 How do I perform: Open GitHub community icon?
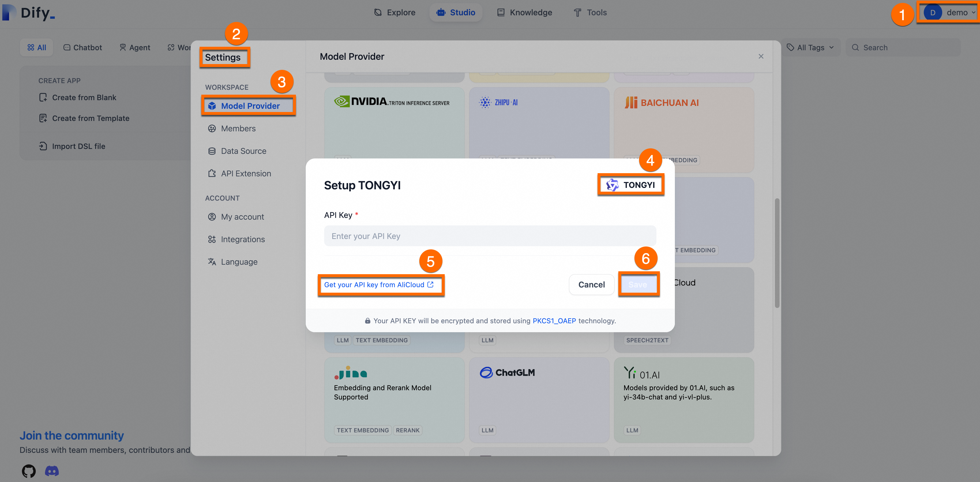(x=29, y=471)
